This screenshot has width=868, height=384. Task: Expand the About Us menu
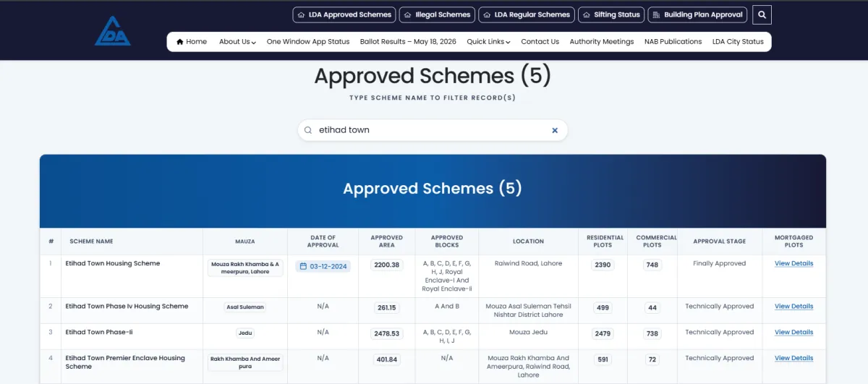[237, 42]
